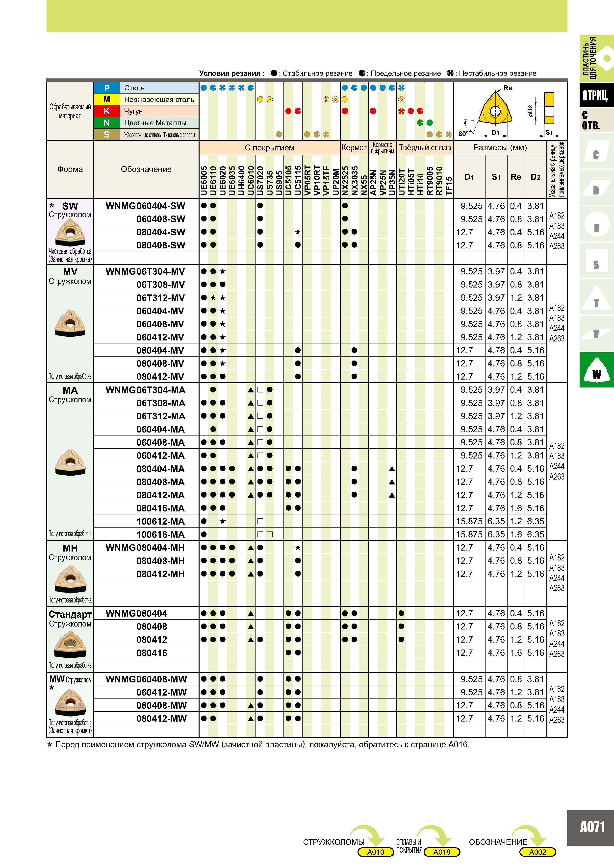Viewport: 614px width, 868px height.
Task: Click the MH chipbreaker insert picture
Action: click(x=70, y=579)
